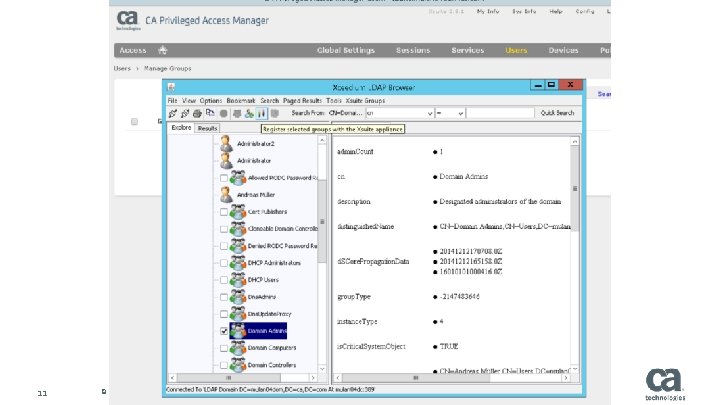Check the DnsUpdateProxy checkbox
720x405 pixels.
[x=224, y=314]
